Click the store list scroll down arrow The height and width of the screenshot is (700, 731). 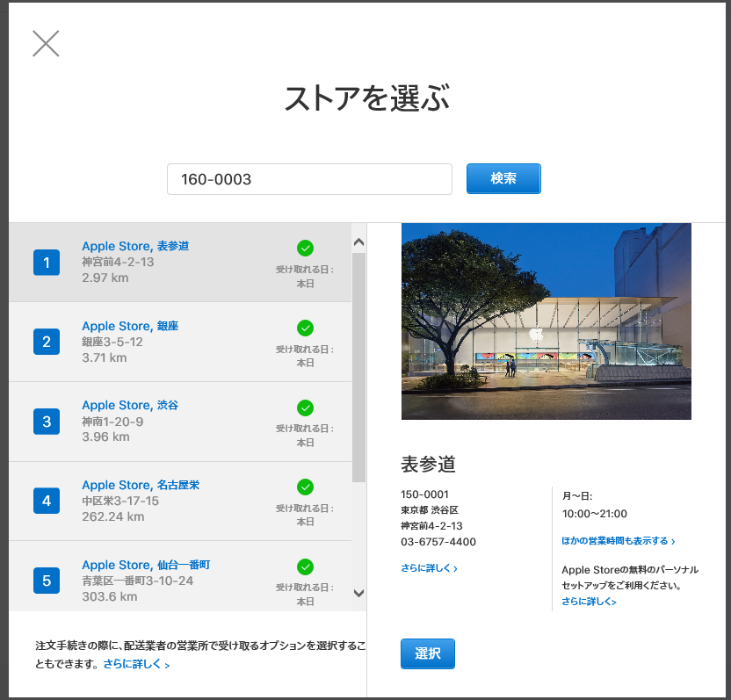coord(359,593)
